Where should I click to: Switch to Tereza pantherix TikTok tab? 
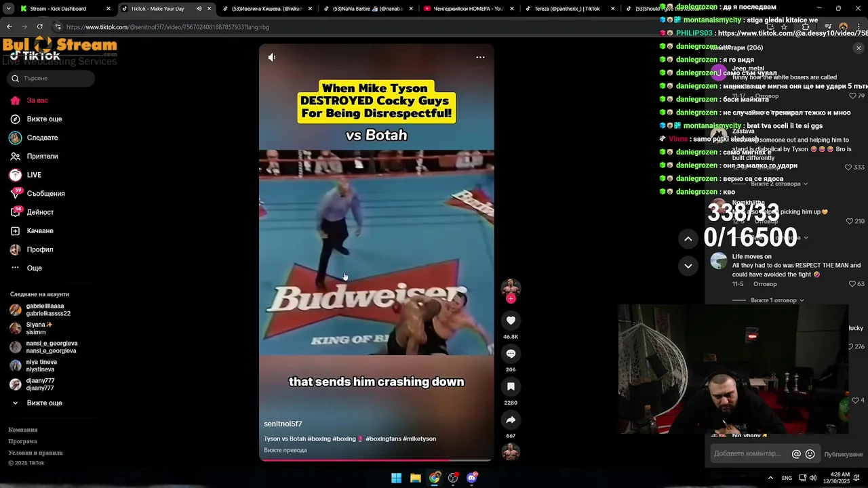568,9
